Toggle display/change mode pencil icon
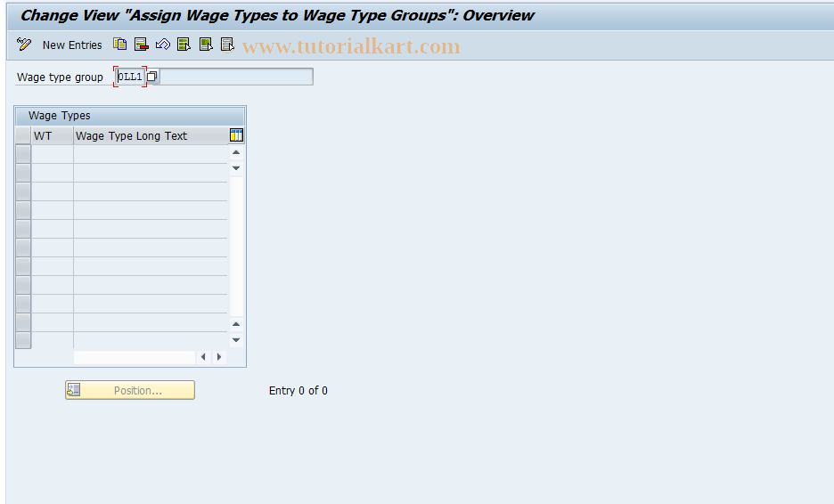The height and width of the screenshot is (504, 834). coord(24,45)
